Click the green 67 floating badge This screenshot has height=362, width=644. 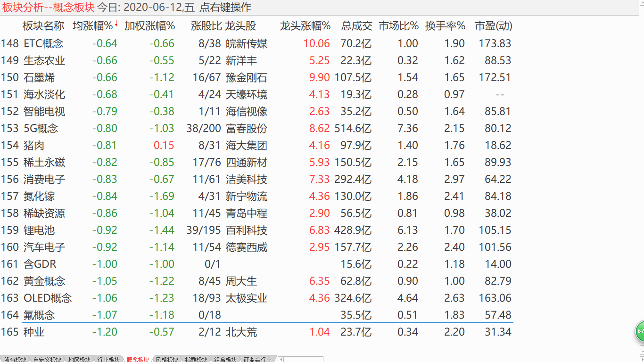[640, 331]
